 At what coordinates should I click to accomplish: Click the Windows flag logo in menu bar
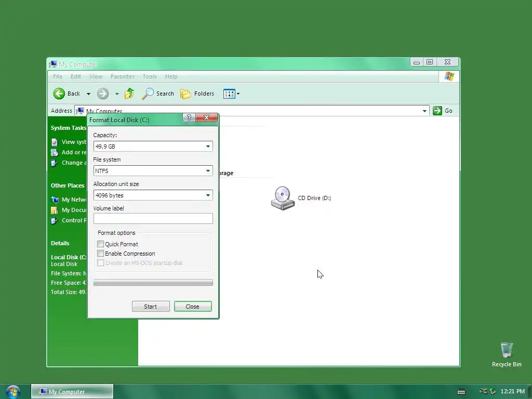tap(449, 76)
